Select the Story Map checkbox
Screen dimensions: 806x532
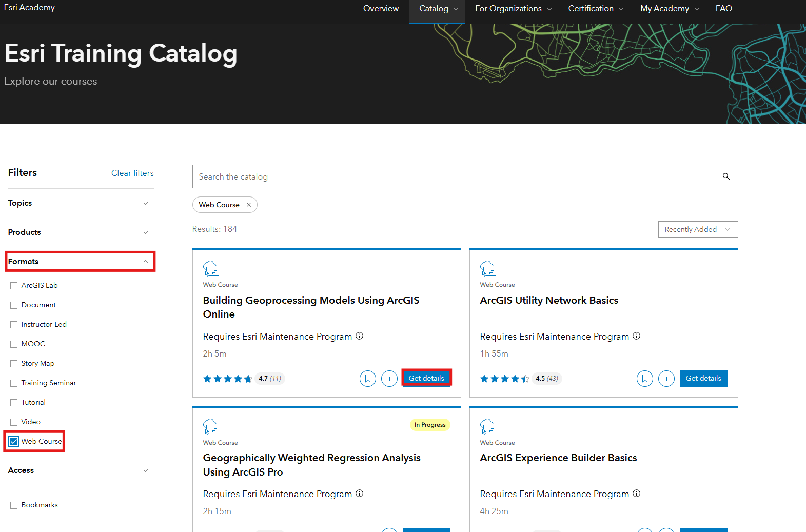[14, 364]
